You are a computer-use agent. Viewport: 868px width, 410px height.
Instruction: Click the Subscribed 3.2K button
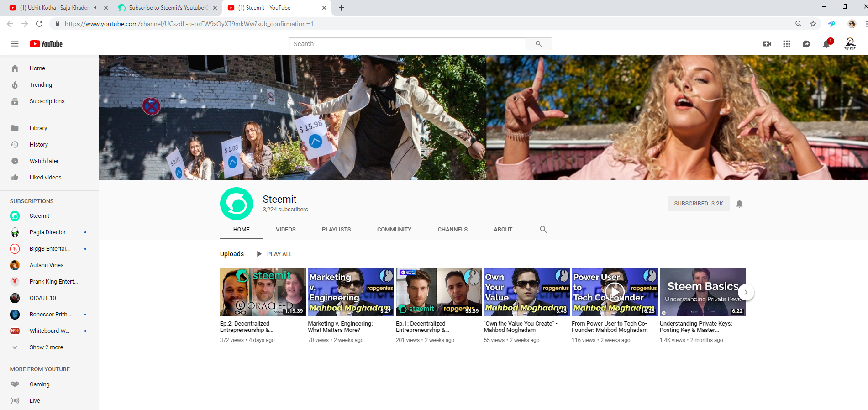pyautogui.click(x=699, y=204)
